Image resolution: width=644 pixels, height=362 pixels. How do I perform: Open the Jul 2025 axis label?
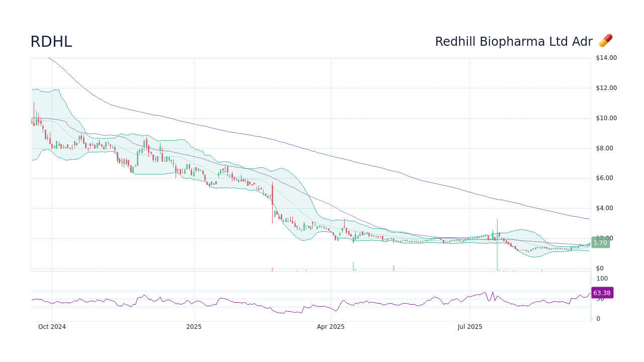470,326
